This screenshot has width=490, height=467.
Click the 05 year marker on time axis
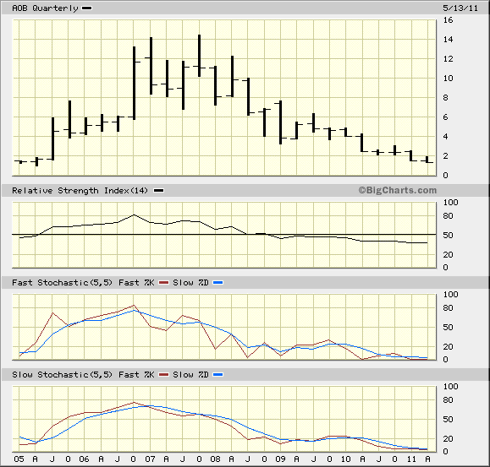coord(19,459)
